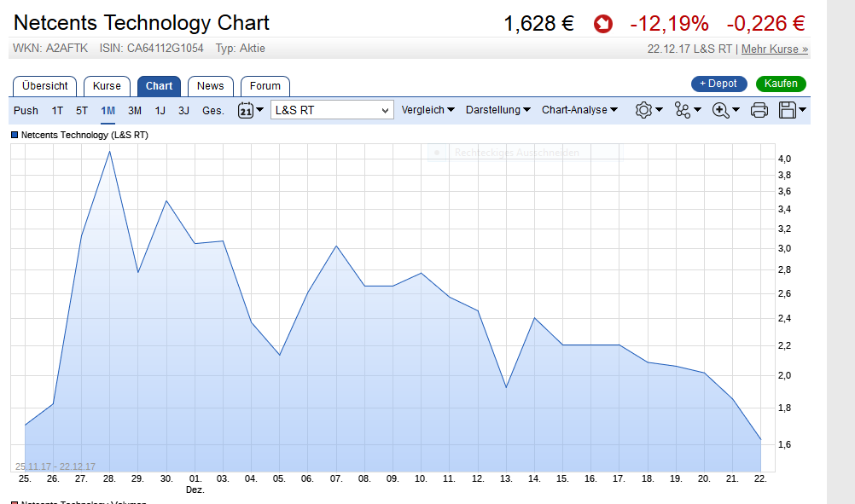Click the share chart icon
This screenshot has height=504, width=855.
[x=682, y=110]
